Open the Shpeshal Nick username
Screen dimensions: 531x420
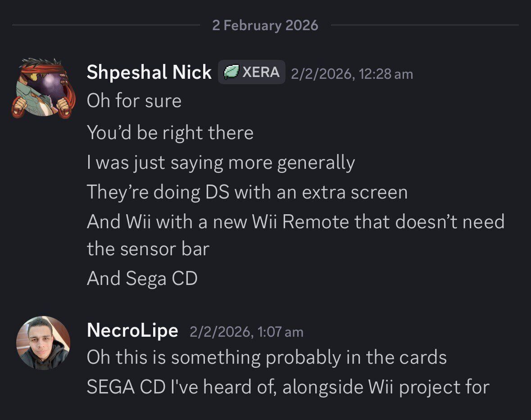click(x=149, y=72)
